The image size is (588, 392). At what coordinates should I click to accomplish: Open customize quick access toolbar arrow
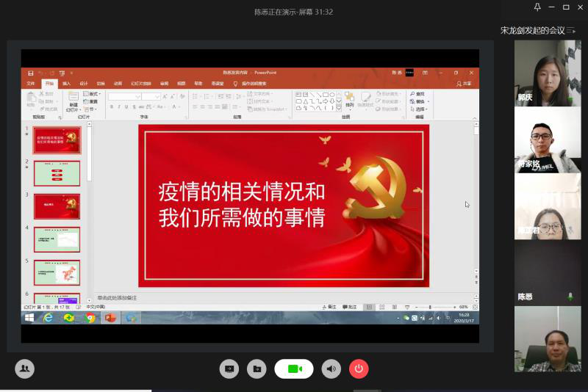click(x=71, y=73)
